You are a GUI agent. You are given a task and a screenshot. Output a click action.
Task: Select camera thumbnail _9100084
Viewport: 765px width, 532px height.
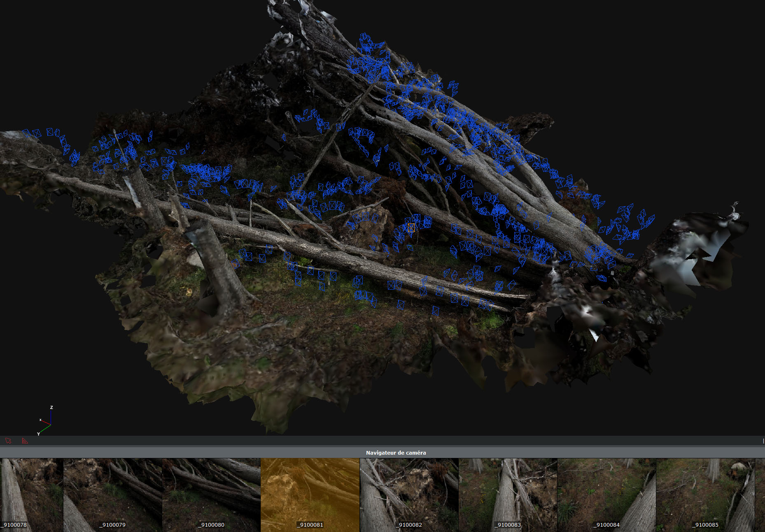pos(606,494)
